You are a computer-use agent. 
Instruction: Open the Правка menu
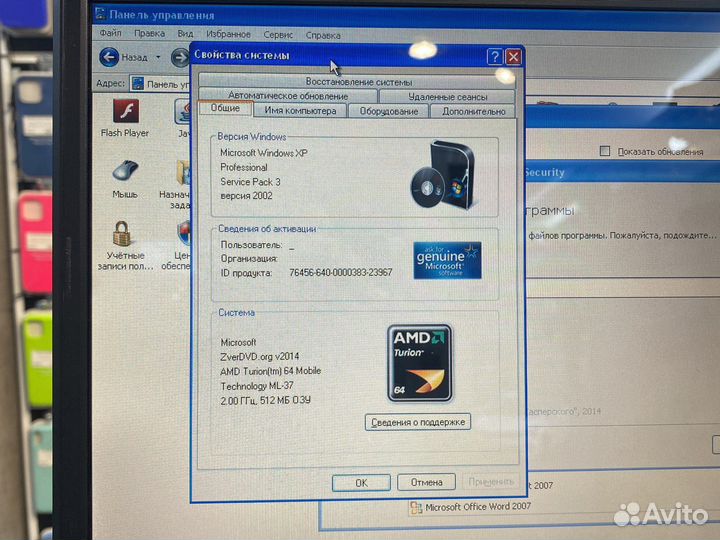point(149,34)
